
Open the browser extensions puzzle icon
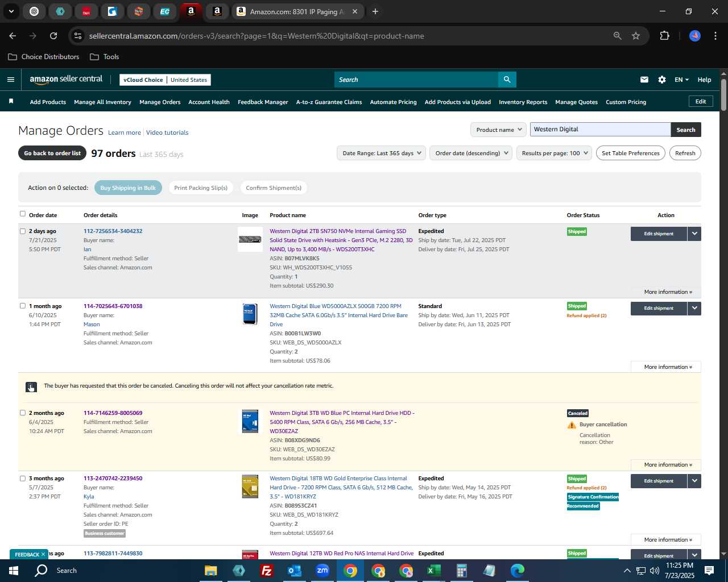point(664,36)
